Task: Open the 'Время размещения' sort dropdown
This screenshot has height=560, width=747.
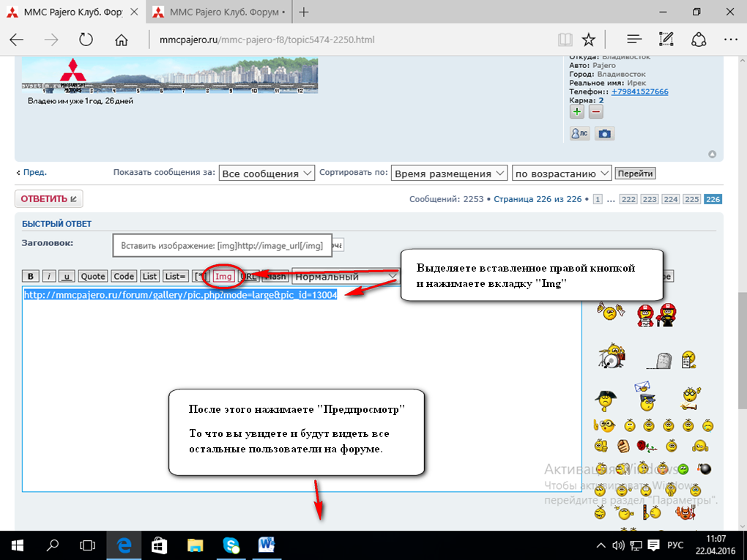Action: coord(449,173)
